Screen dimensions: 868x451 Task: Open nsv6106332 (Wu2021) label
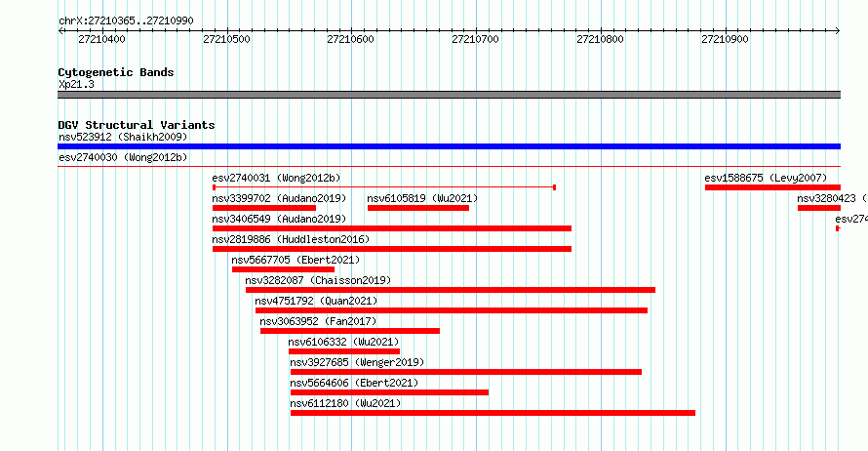click(343, 342)
